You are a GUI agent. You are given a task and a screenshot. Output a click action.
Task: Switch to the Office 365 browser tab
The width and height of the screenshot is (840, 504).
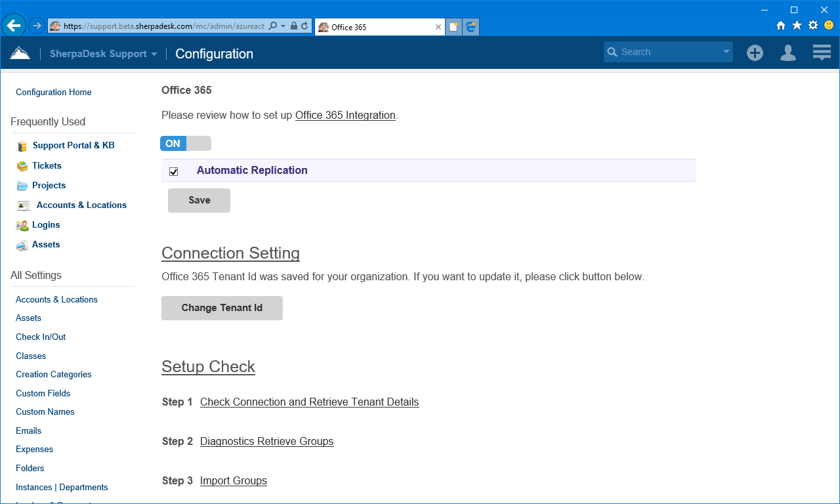367,26
